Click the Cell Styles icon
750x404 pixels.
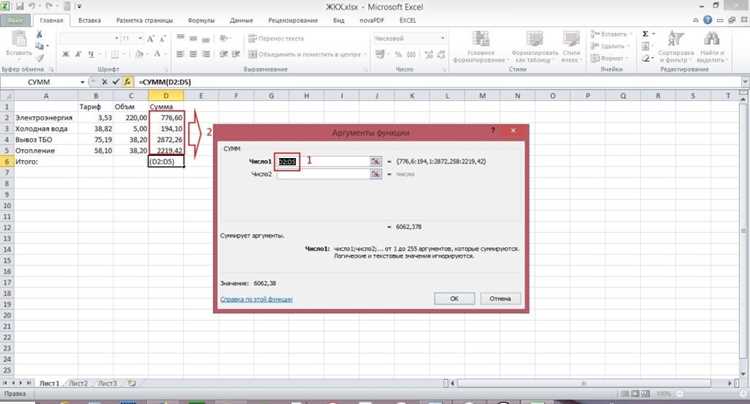(571, 39)
